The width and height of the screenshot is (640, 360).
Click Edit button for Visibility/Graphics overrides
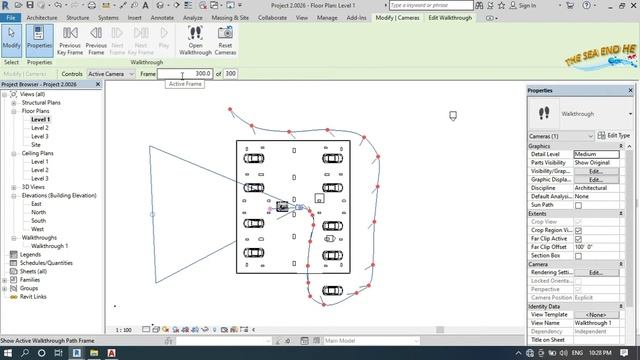pyautogui.click(x=596, y=171)
